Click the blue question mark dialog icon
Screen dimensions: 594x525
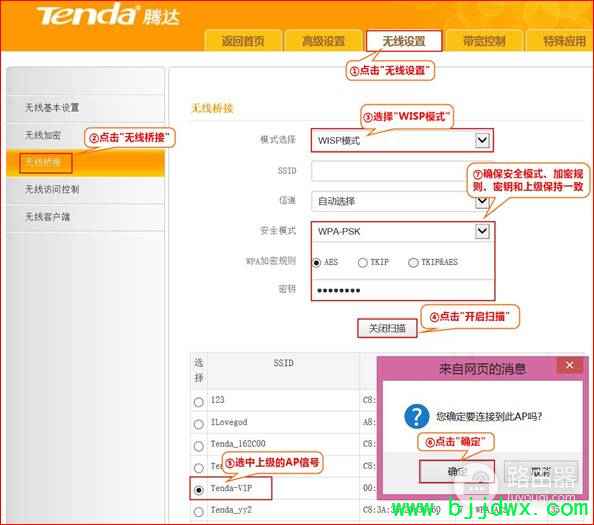pos(416,416)
